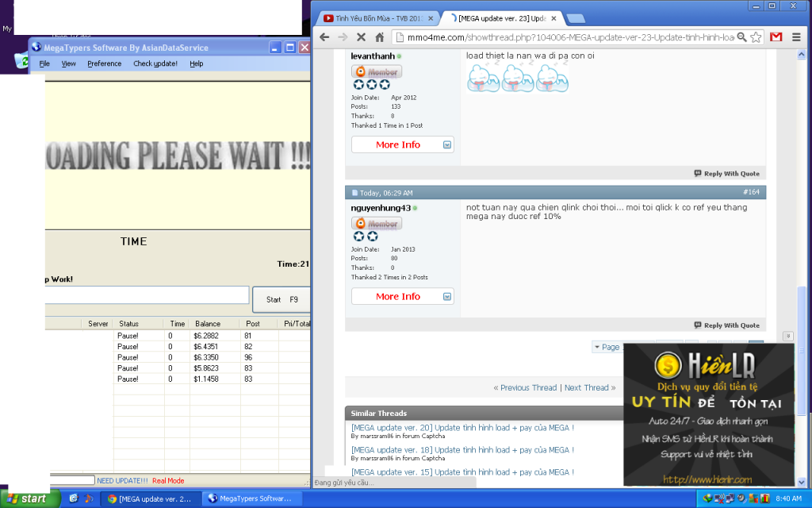This screenshot has height=508, width=812.
Task: Click the Start F9 button in MegaTypers
Action: tap(282, 299)
